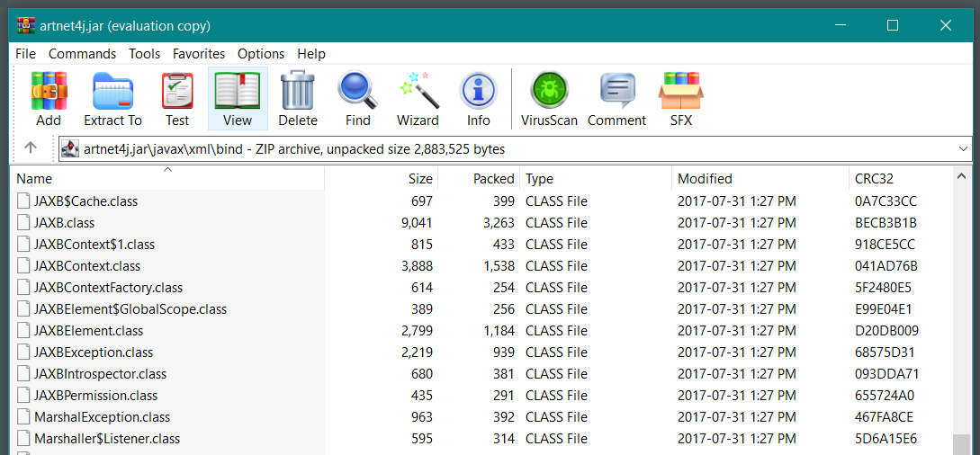The image size is (980, 455).
Task: Click the file icon of JAXBContextFactory.class
Action: pyautogui.click(x=23, y=288)
